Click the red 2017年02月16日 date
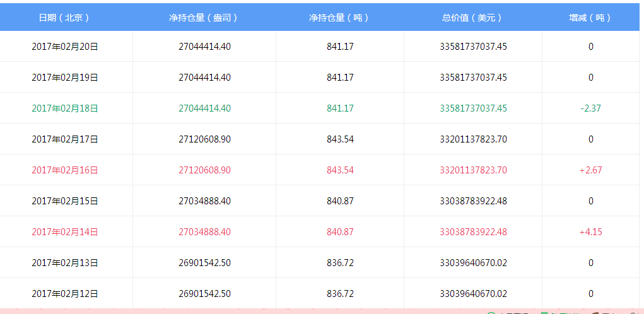 click(x=65, y=170)
